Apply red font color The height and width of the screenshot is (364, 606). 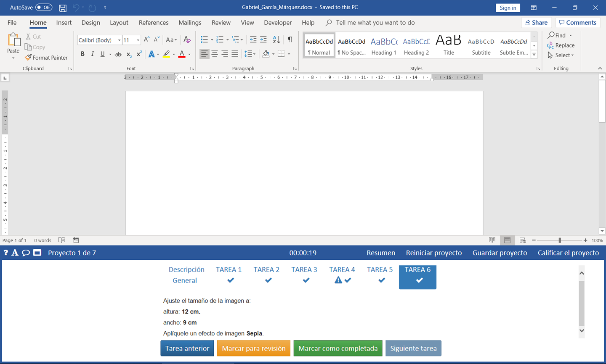[182, 54]
